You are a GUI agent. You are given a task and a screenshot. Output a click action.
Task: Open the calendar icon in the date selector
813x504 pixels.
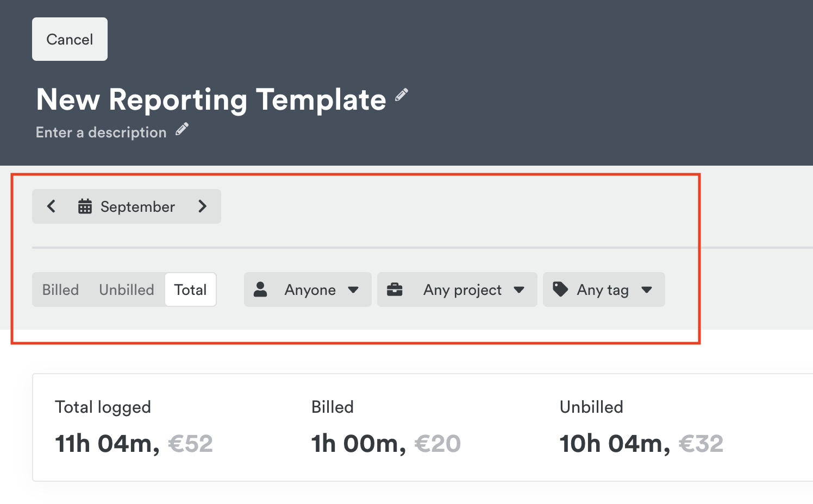84,206
